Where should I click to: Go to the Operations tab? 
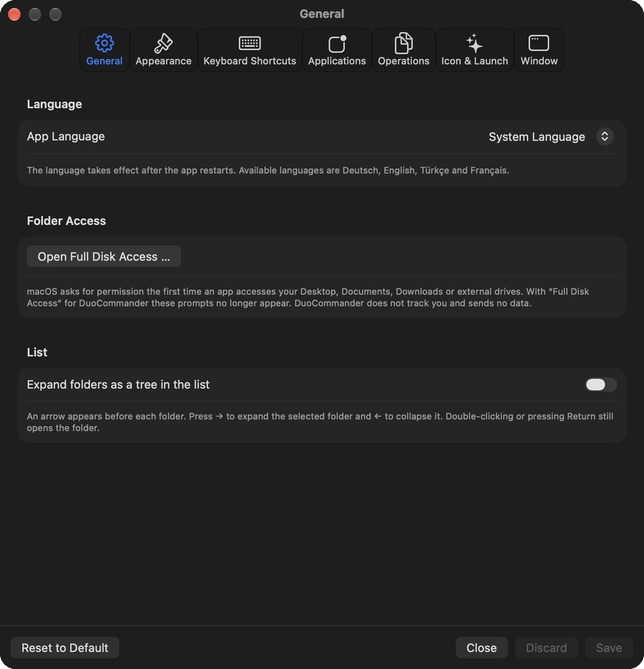tap(403, 50)
